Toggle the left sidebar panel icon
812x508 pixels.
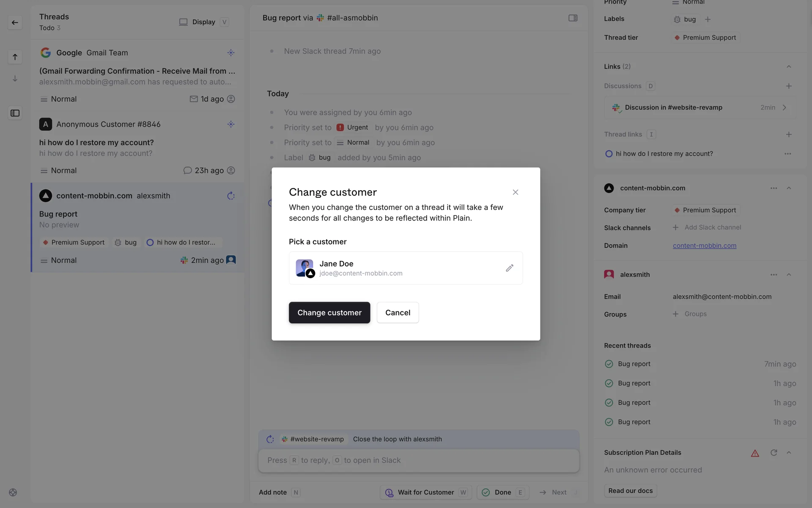[x=15, y=113]
